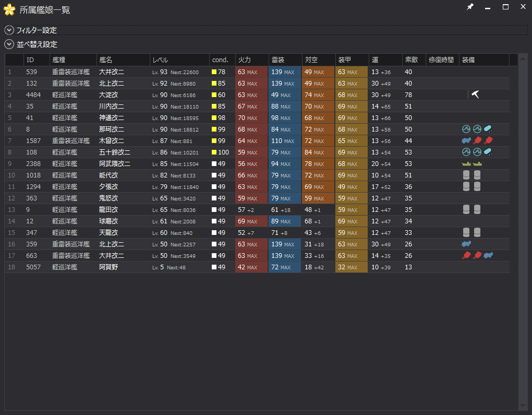Sort by the レベル column header
The height and width of the screenshot is (415, 532).
[179, 60]
